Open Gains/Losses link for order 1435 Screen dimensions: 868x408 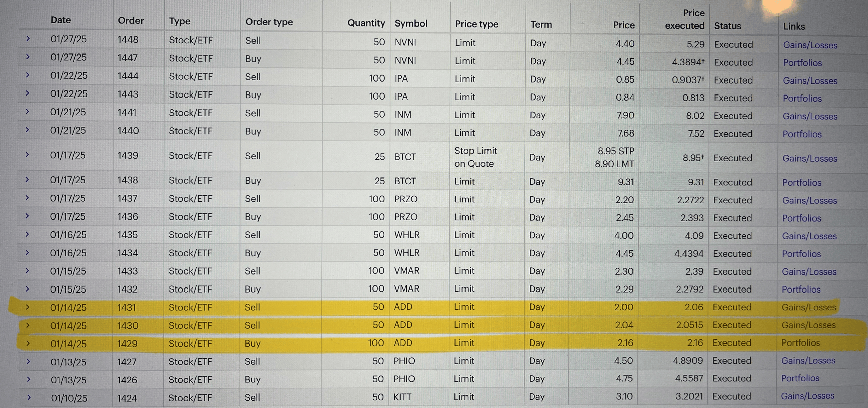(x=809, y=236)
